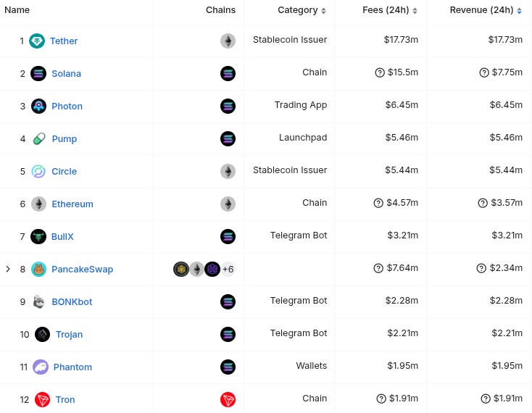This screenshot has width=532, height=413.
Task: Click the Chains column header
Action: point(220,10)
